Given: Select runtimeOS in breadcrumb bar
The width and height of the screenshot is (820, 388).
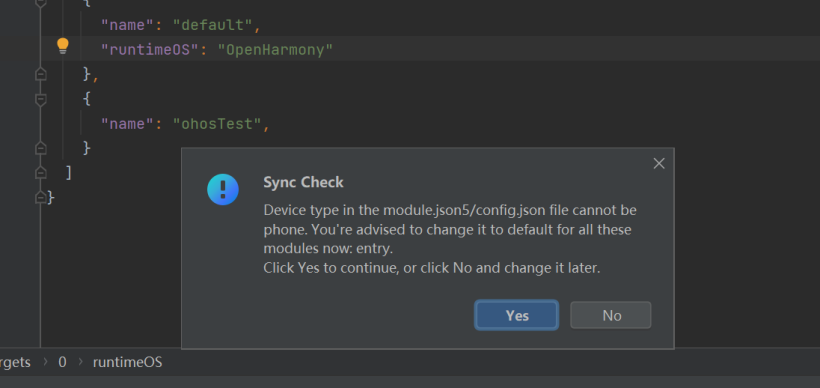Looking at the screenshot, I should pyautogui.click(x=128, y=362).
